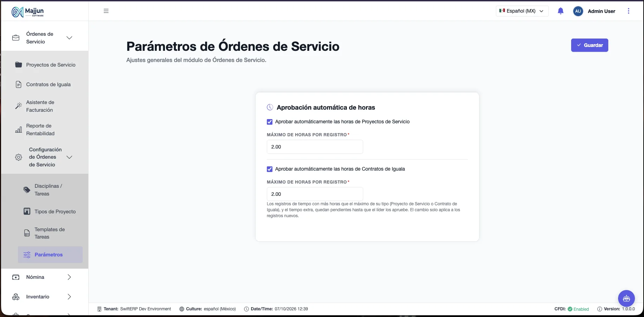644x317 pixels.
Task: Click the Reporte de Rentabilidad chart icon
Action: pos(19,130)
